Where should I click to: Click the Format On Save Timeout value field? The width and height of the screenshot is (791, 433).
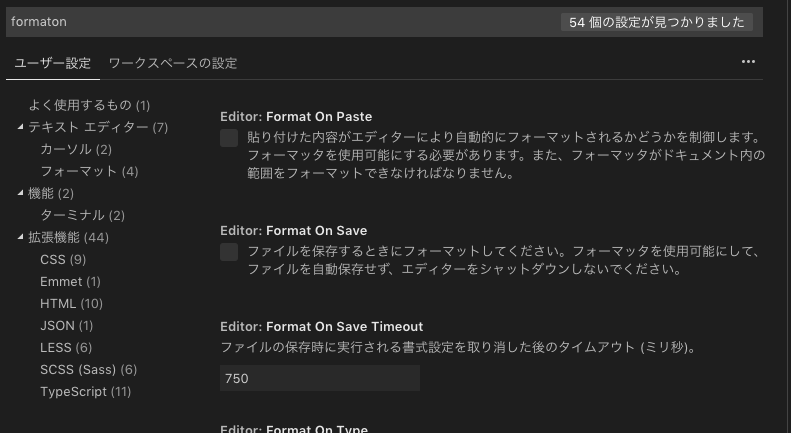[x=320, y=378]
